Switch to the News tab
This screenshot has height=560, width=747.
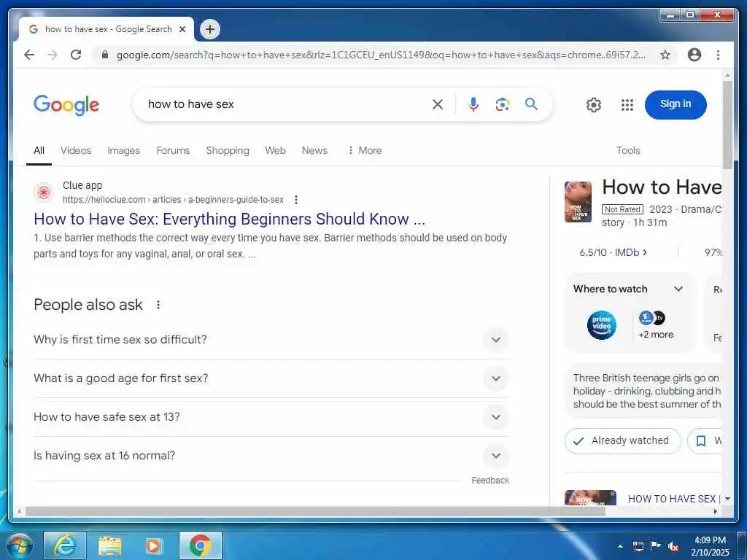pyautogui.click(x=314, y=150)
